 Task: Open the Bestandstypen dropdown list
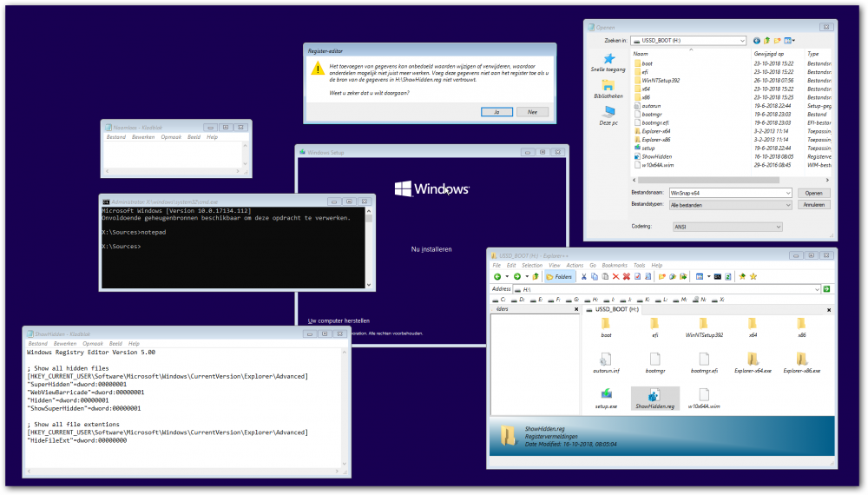[787, 205]
